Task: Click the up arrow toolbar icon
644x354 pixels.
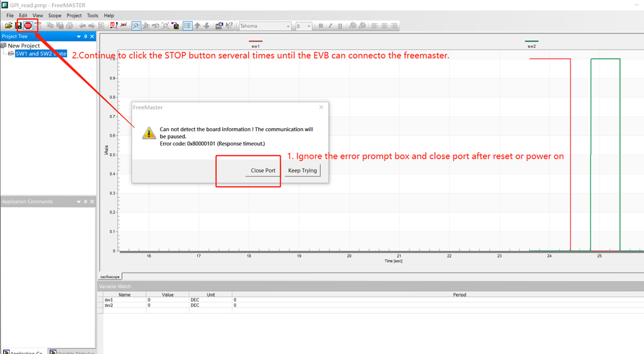Action: tap(197, 25)
